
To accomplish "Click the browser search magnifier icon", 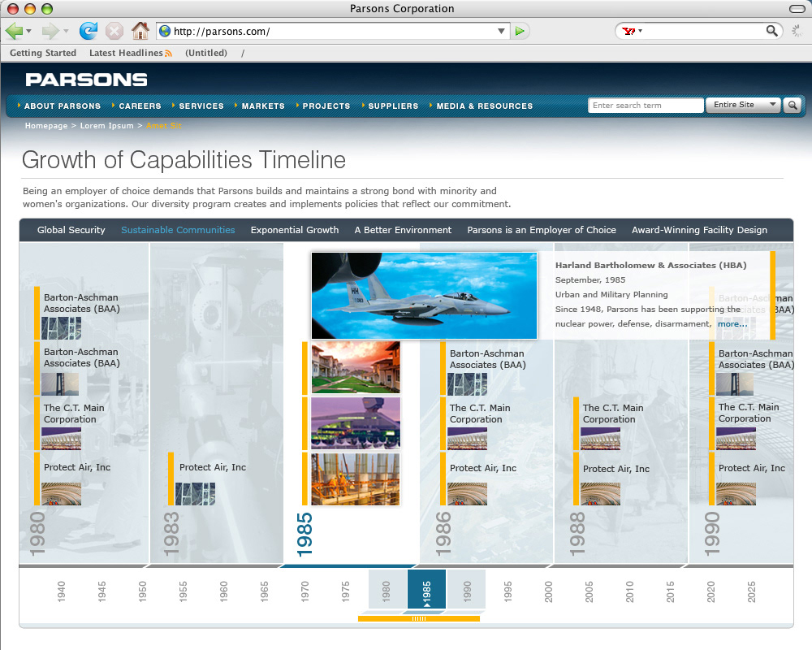I will (x=771, y=31).
